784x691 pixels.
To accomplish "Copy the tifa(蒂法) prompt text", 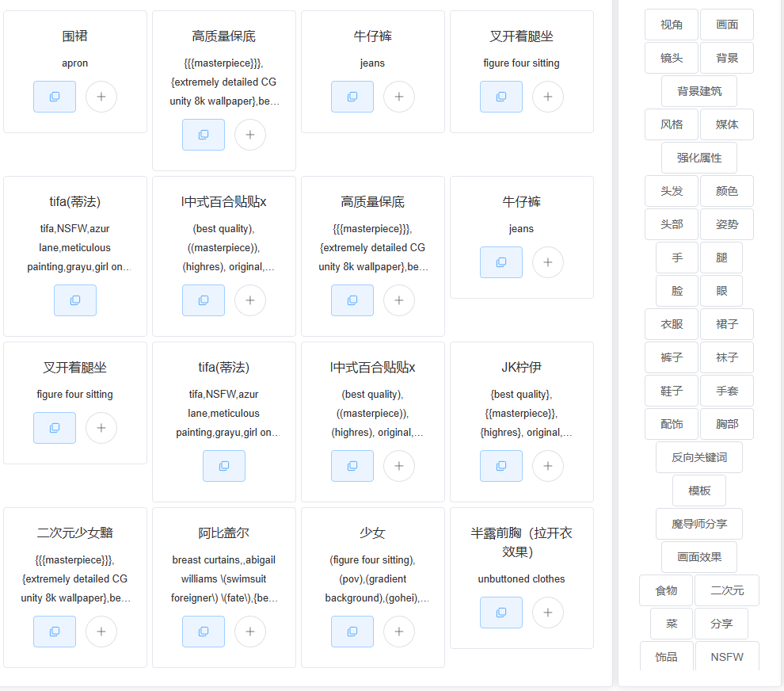I will pyautogui.click(x=75, y=300).
